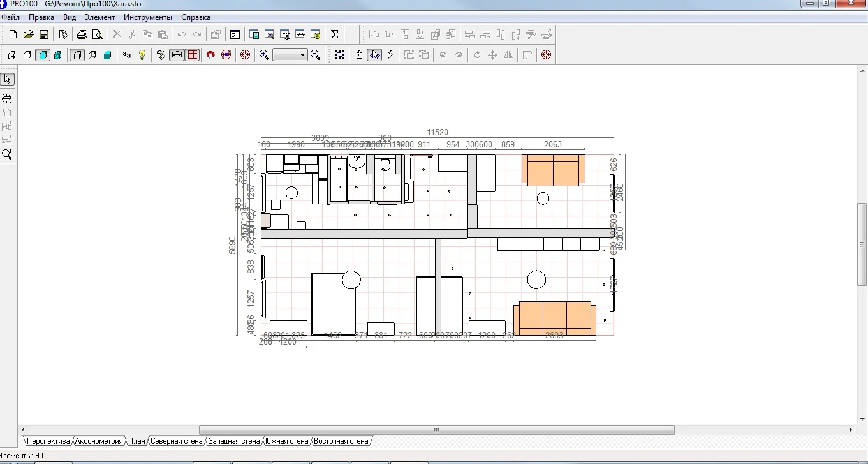Toggle the wireframe view mode cube

12,56
